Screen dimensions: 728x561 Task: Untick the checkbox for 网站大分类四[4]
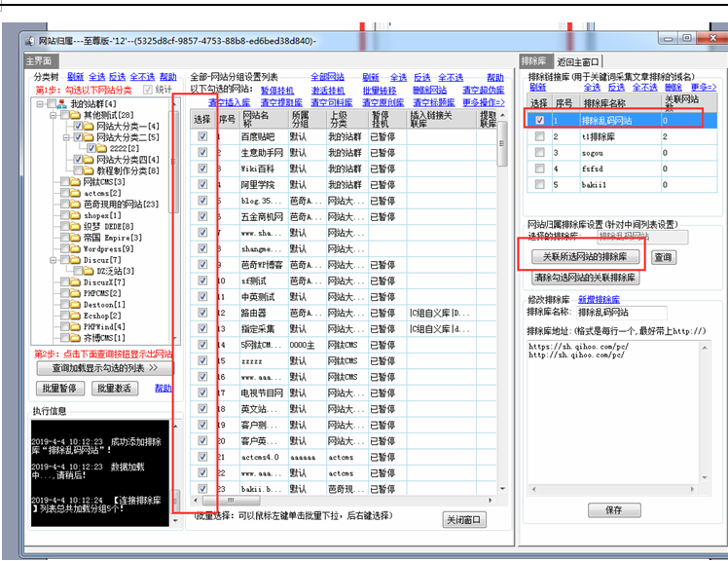[78, 160]
